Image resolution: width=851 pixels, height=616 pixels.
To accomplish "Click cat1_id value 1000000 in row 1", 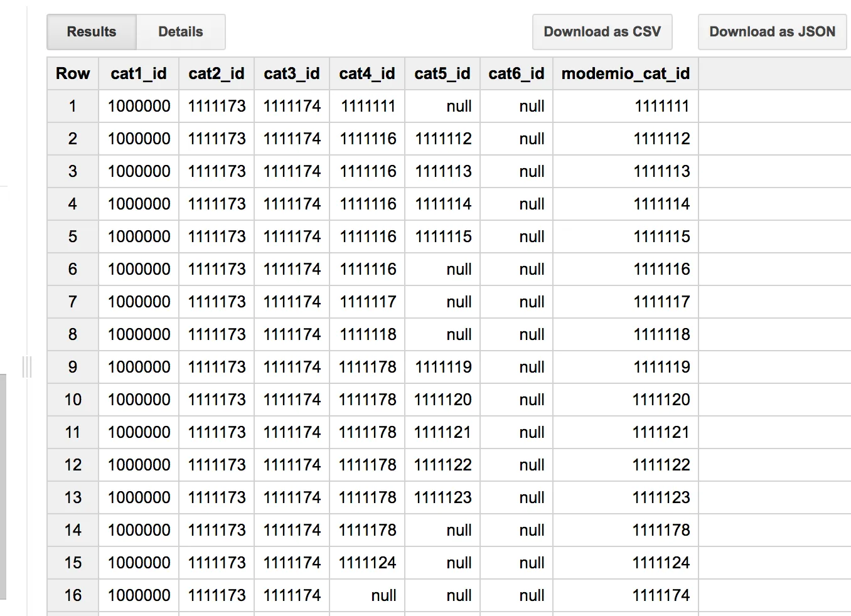I will click(x=139, y=106).
